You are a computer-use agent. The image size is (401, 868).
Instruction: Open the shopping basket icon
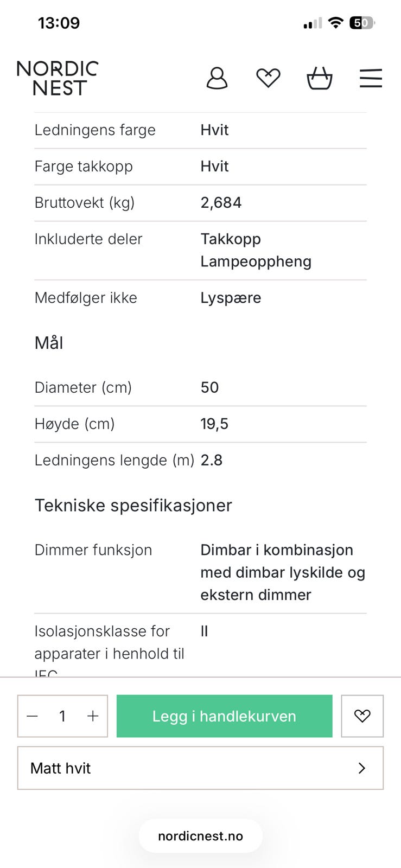319,78
